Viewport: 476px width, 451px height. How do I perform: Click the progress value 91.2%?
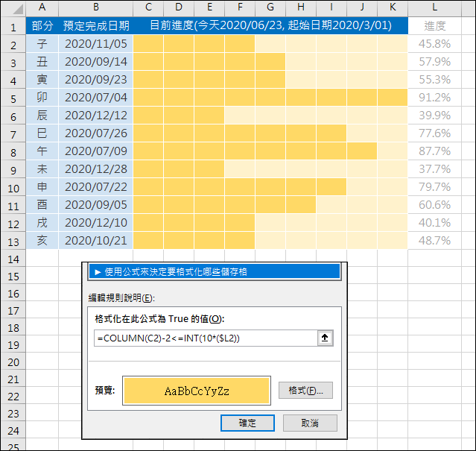[435, 98]
